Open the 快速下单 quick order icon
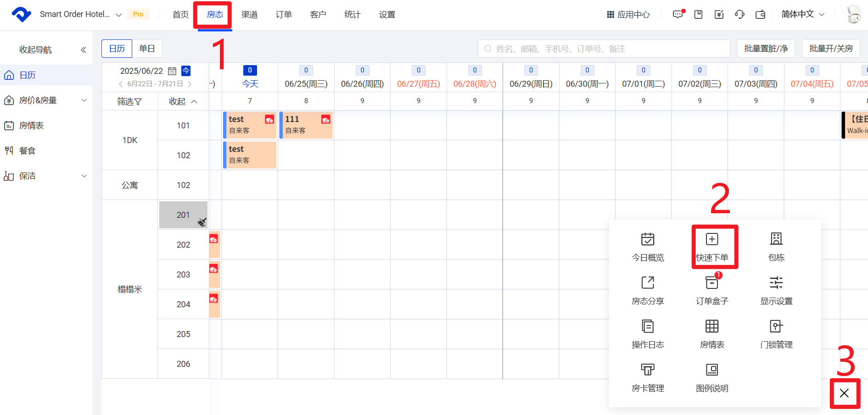868x415 pixels. pos(712,240)
